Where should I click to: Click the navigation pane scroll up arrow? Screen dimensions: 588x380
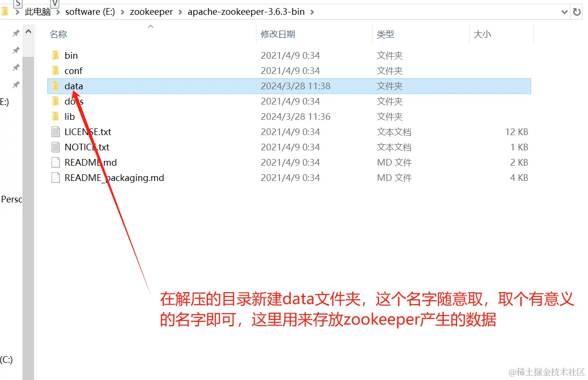(29, 32)
